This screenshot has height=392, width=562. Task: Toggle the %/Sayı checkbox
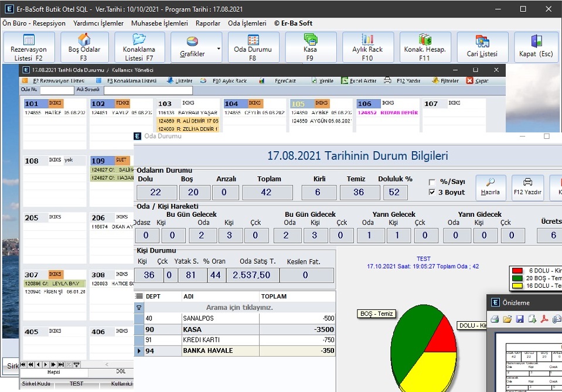432,182
